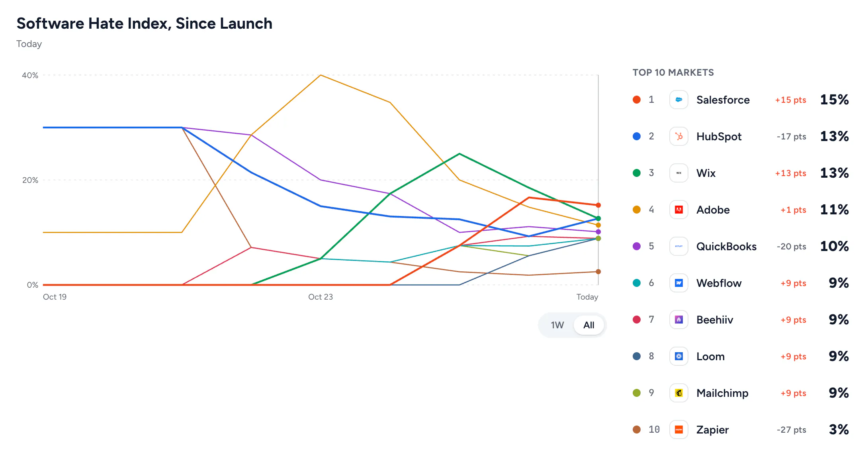The width and height of the screenshot is (868, 459).
Task: Click the 'Oct 23' axis label
Action: (x=320, y=297)
